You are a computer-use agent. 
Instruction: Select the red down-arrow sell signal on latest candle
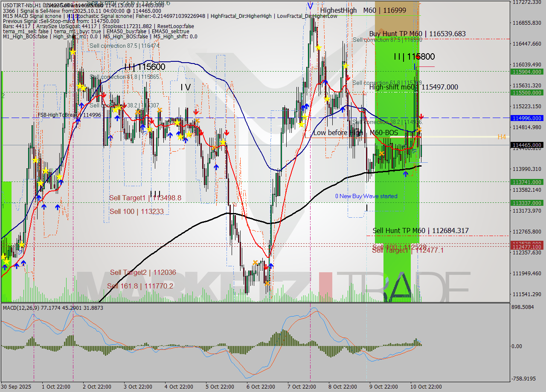tap(421, 117)
